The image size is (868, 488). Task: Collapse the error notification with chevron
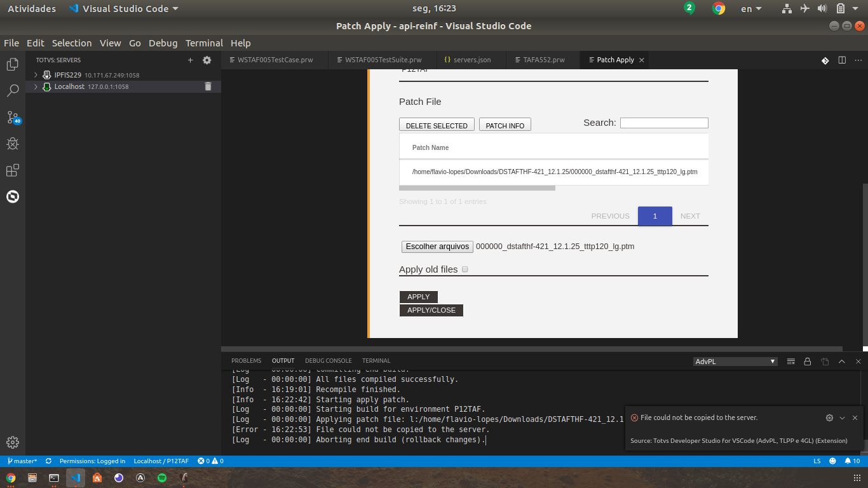tap(842, 418)
